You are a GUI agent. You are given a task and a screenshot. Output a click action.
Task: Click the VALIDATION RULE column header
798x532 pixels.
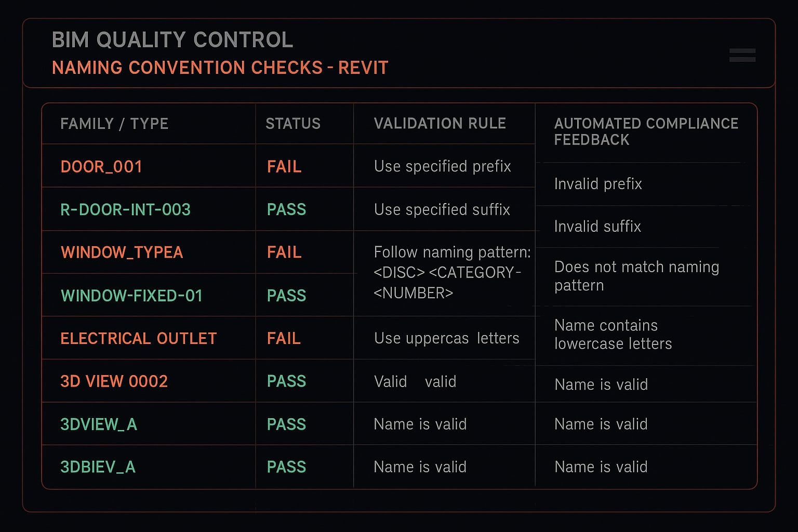(x=440, y=124)
